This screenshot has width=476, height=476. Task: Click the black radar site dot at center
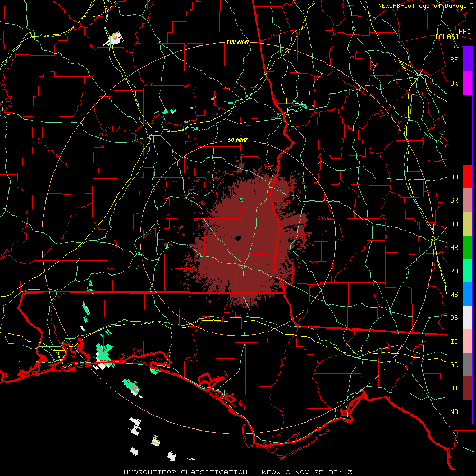(238, 238)
